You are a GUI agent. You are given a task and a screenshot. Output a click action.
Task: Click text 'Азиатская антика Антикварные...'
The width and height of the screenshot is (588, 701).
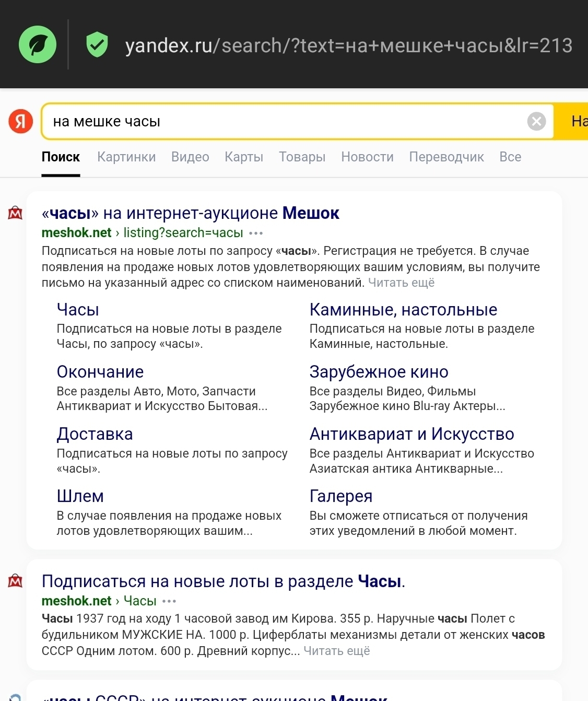pyautogui.click(x=406, y=469)
